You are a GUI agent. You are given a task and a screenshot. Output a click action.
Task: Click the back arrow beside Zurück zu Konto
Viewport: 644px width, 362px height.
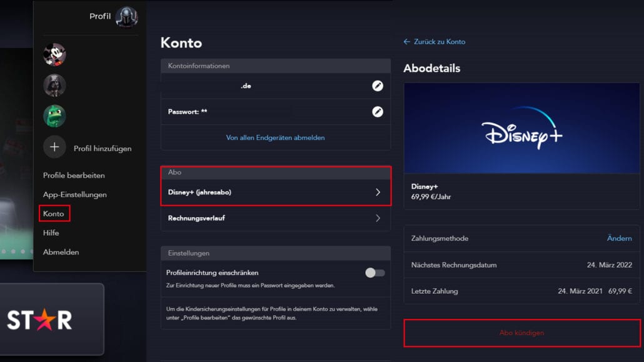(x=406, y=41)
